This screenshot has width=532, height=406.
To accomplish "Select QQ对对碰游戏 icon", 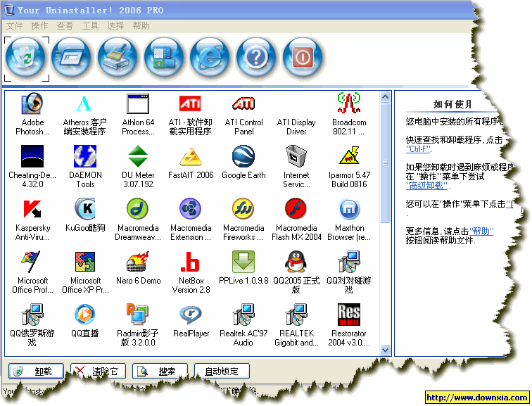I will (349, 262).
